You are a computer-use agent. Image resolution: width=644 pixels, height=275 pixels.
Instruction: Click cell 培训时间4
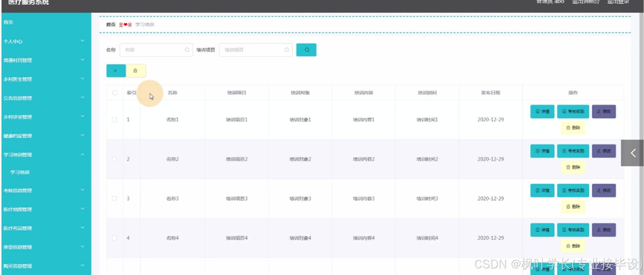tap(427, 238)
